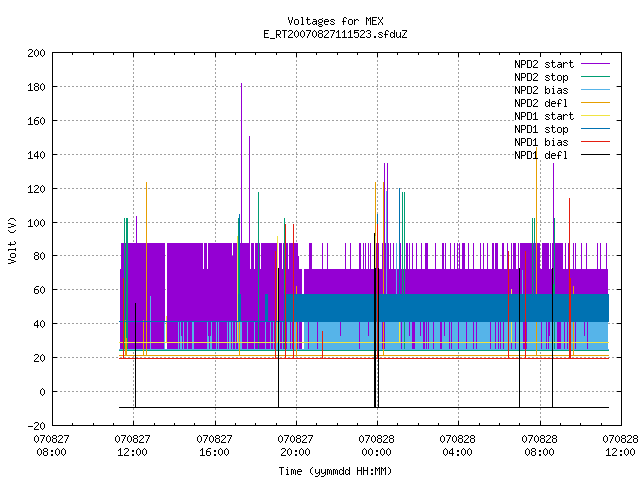Click the dark blue NPD1 stop legend line
Image resolution: width=640 pixels, height=480 pixels.
(x=595, y=129)
